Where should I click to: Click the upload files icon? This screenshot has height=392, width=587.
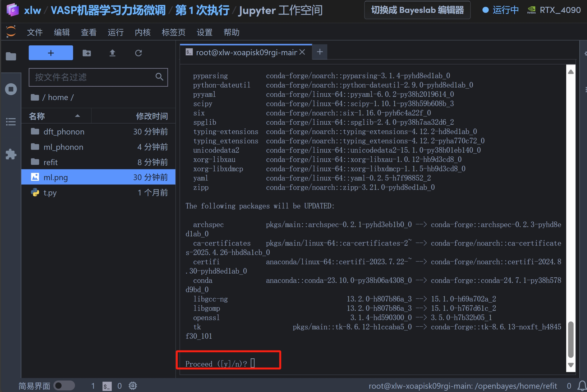click(x=112, y=53)
